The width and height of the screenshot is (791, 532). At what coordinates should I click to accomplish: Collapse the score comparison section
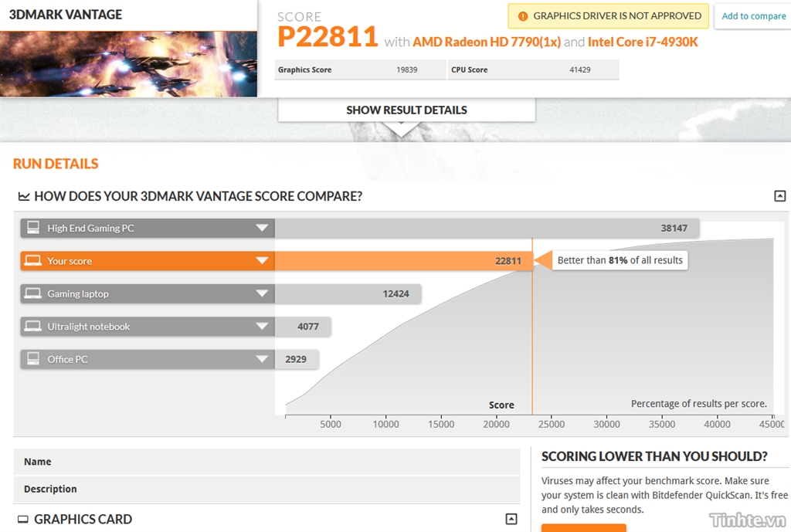tap(780, 195)
